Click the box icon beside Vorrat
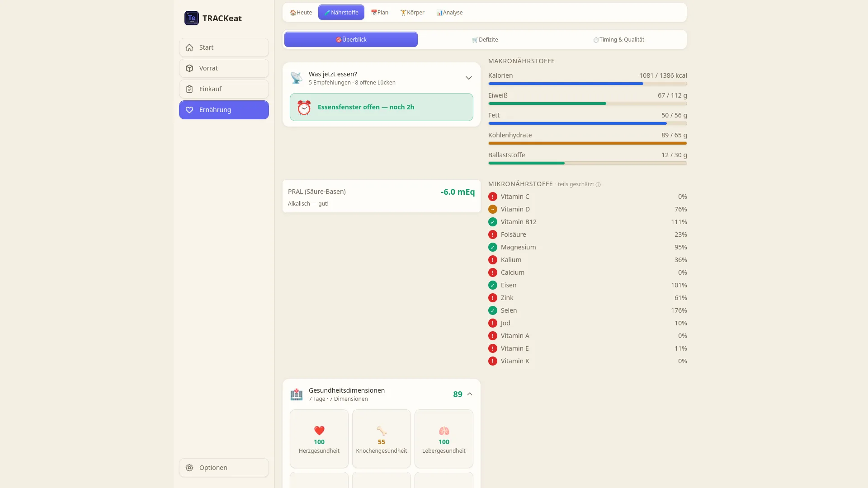 tap(189, 68)
